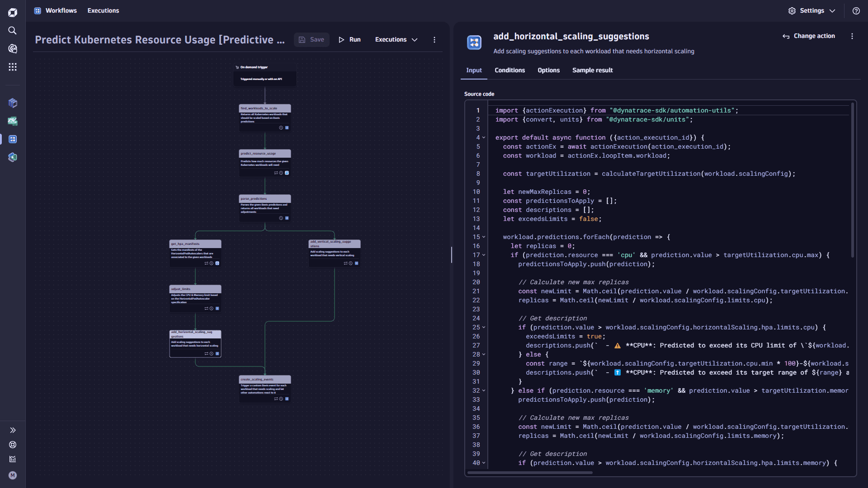Go to Executions in top navigation

pyautogui.click(x=103, y=10)
